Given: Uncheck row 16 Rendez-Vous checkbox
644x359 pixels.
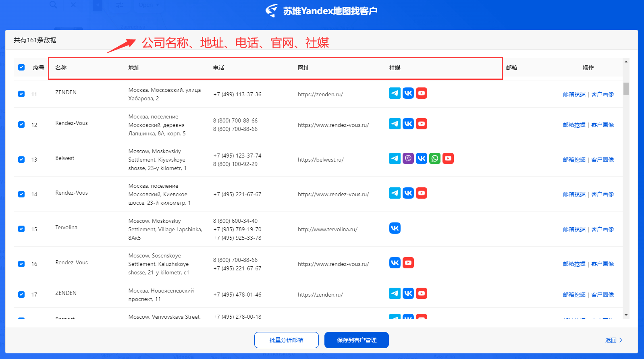Looking at the screenshot, I should pos(21,264).
